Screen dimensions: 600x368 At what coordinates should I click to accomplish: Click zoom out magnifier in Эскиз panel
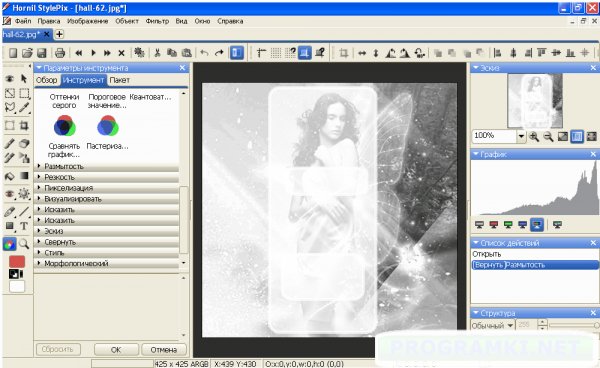548,136
